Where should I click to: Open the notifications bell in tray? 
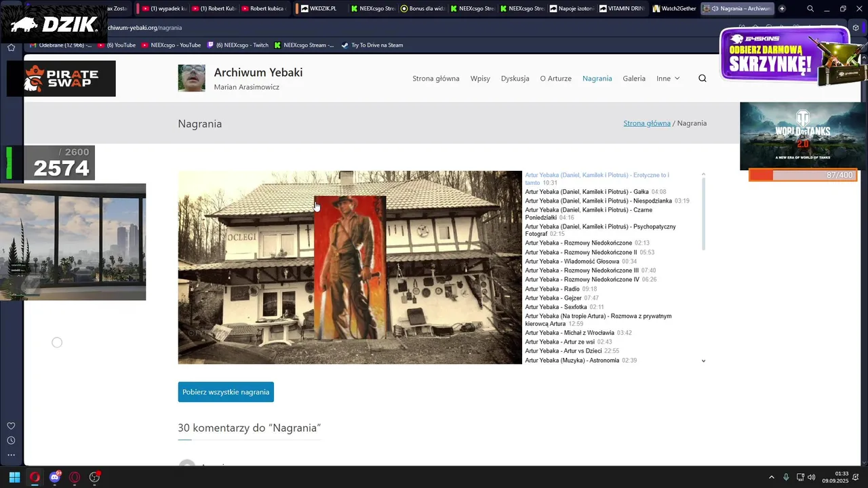coord(857,477)
